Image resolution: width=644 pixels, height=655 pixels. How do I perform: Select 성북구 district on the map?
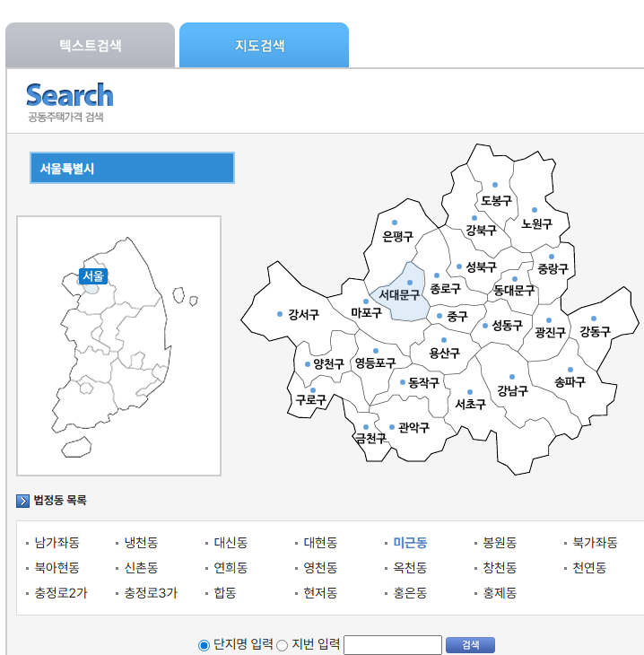point(481,266)
